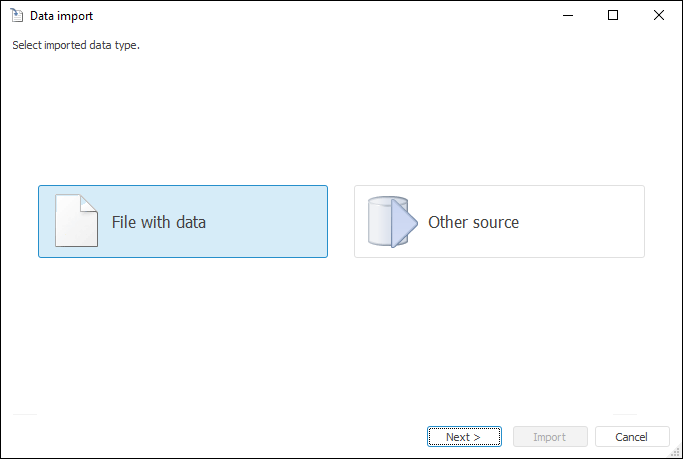Proceed with the Next > button

click(x=464, y=437)
